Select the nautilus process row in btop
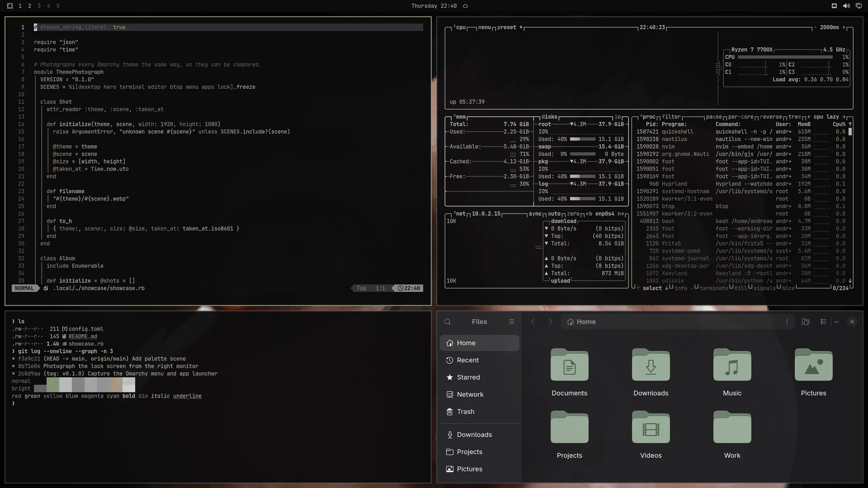Screen dimensions: 868x488 (741, 139)
